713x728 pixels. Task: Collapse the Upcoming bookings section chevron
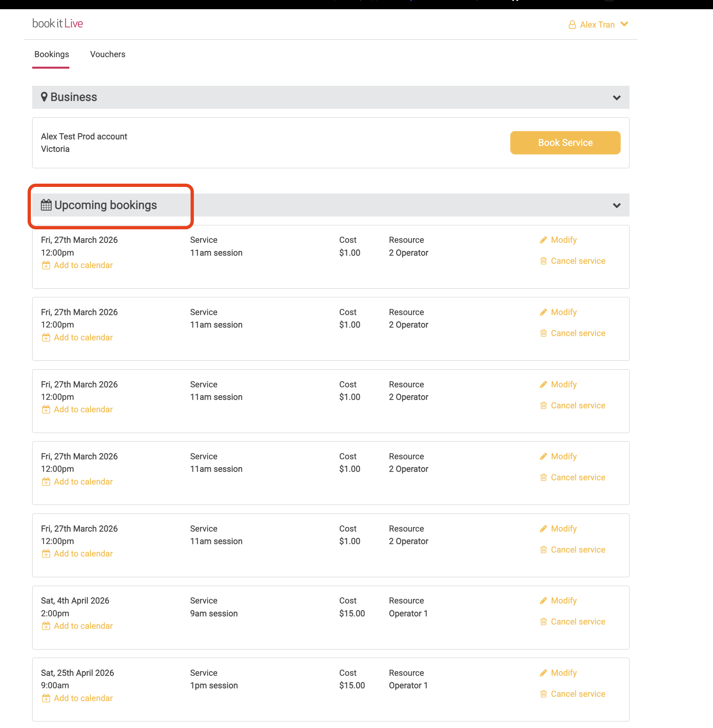click(616, 206)
